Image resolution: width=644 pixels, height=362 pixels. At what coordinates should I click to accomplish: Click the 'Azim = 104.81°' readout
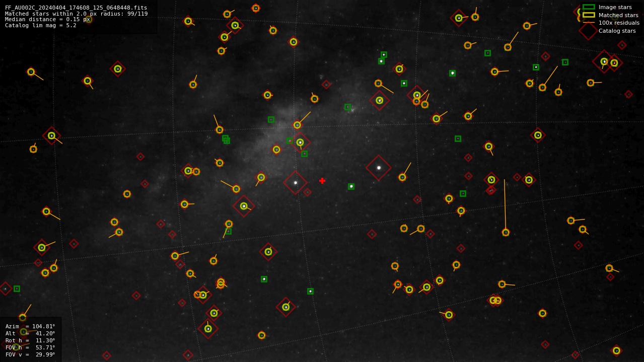pos(30,326)
